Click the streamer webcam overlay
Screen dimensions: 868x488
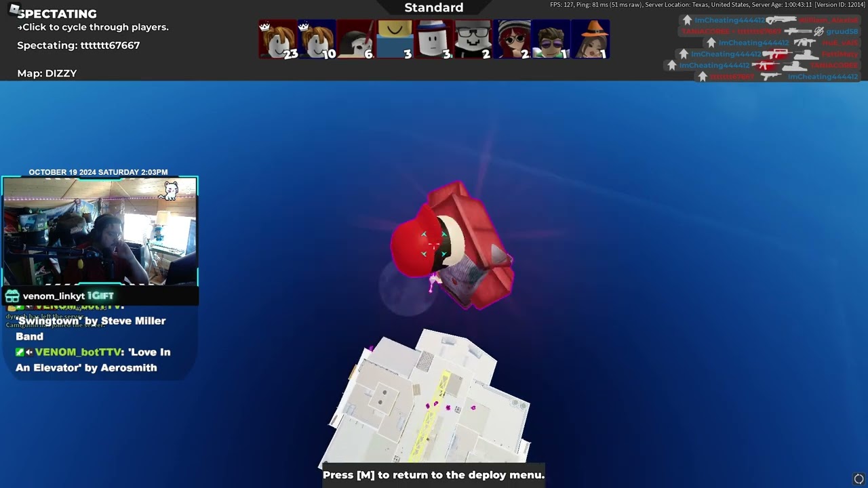pos(100,232)
